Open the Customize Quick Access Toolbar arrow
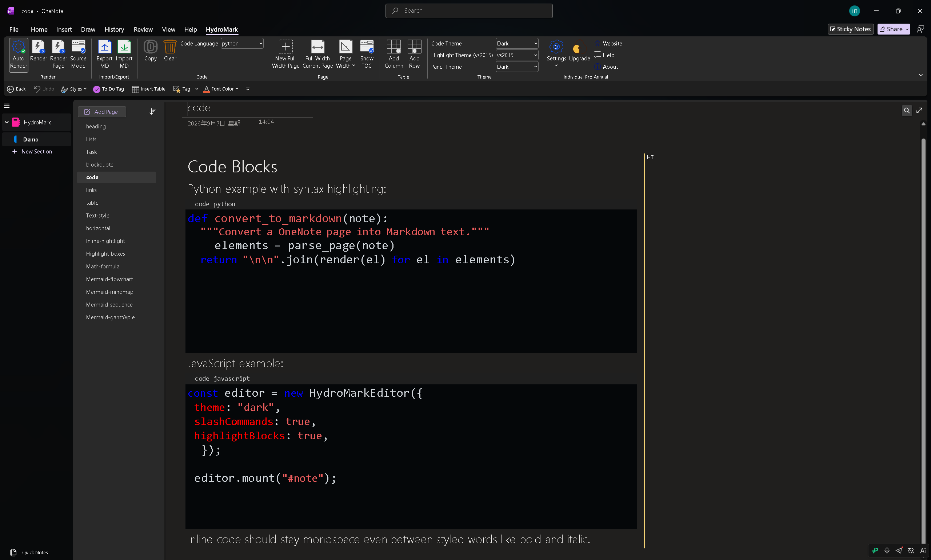931x560 pixels. pyautogui.click(x=248, y=89)
